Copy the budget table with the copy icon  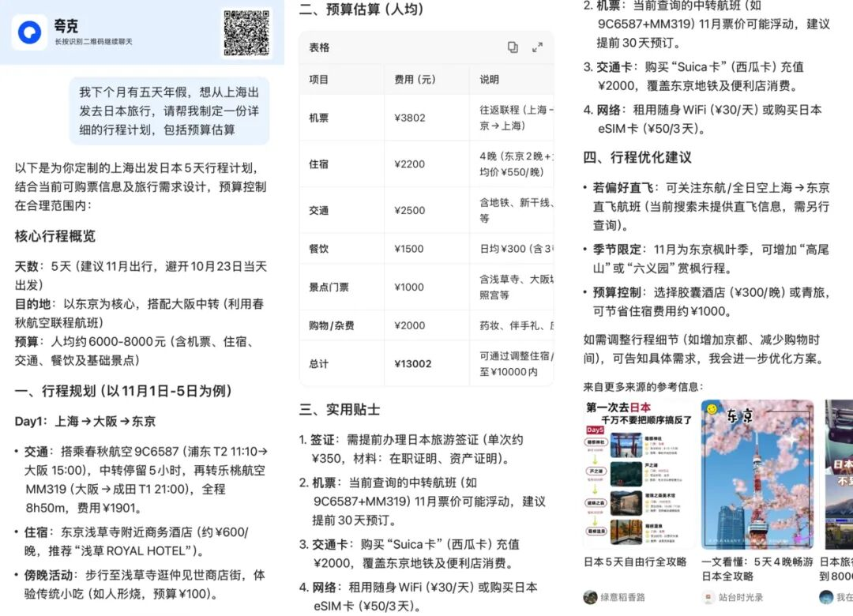tap(513, 47)
